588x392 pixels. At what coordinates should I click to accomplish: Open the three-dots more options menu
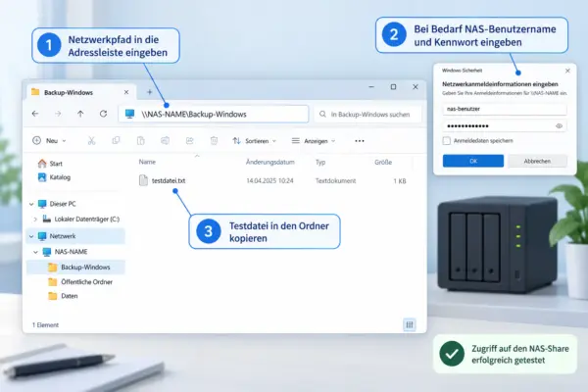tap(360, 141)
